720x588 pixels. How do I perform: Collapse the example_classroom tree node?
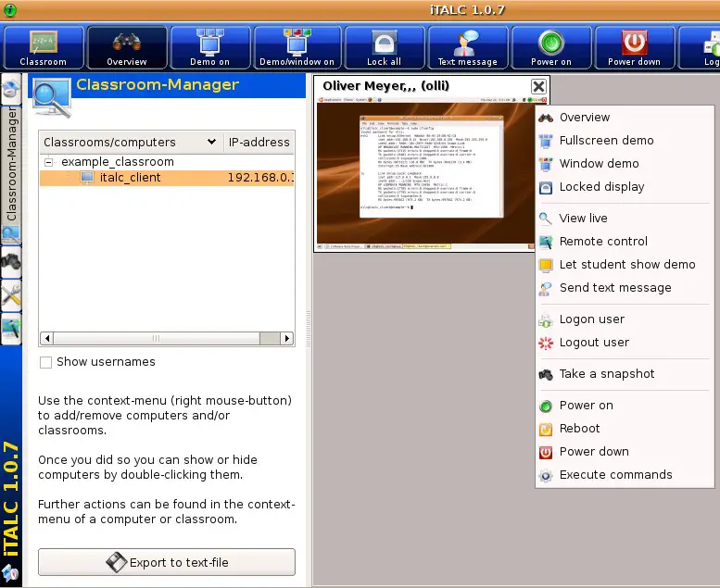pos(48,162)
